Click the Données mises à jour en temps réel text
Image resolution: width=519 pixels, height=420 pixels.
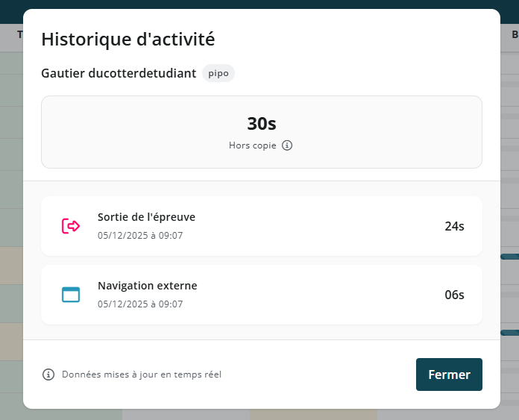point(142,374)
